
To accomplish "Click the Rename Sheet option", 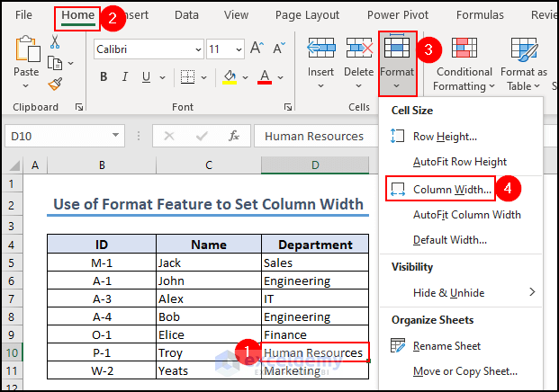I will (x=446, y=346).
